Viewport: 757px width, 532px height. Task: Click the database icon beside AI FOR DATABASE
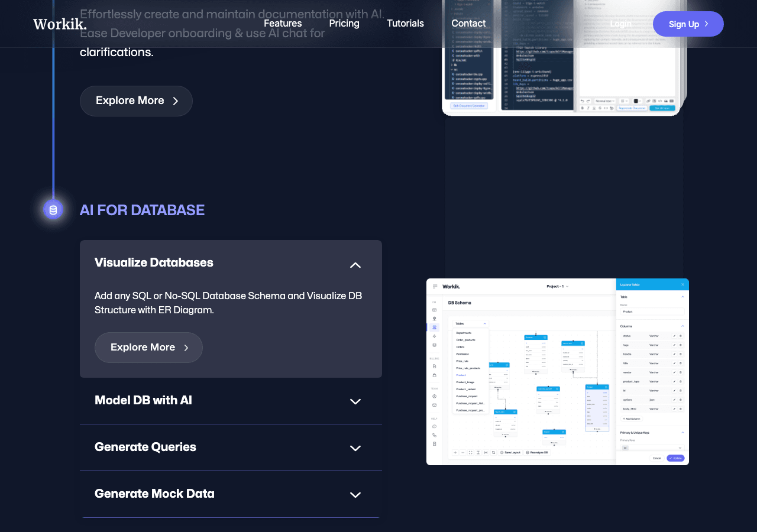point(53,209)
